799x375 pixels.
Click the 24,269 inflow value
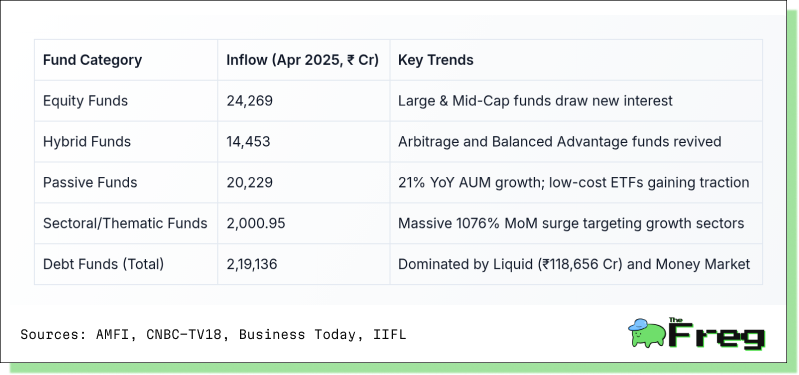tap(250, 101)
